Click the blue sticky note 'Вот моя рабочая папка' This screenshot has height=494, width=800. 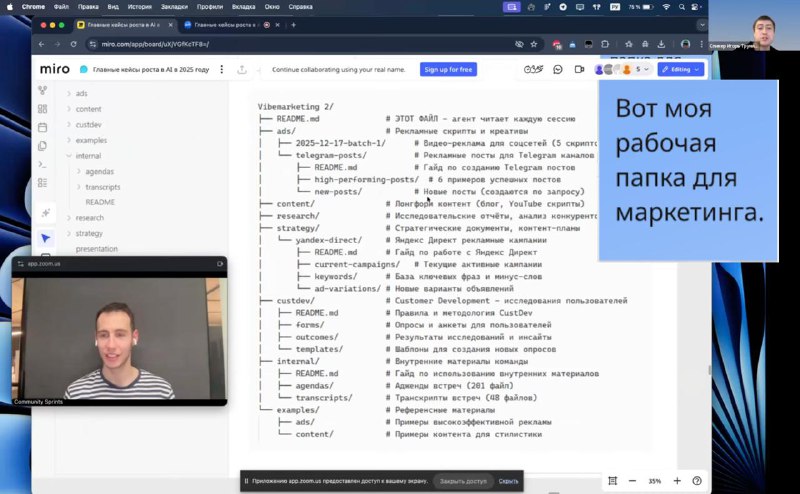click(688, 170)
